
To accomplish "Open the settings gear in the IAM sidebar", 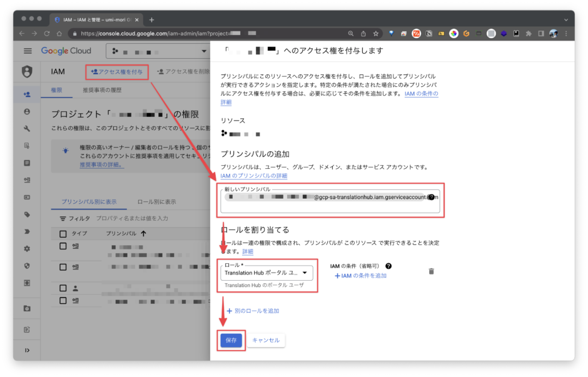I will click(27, 249).
